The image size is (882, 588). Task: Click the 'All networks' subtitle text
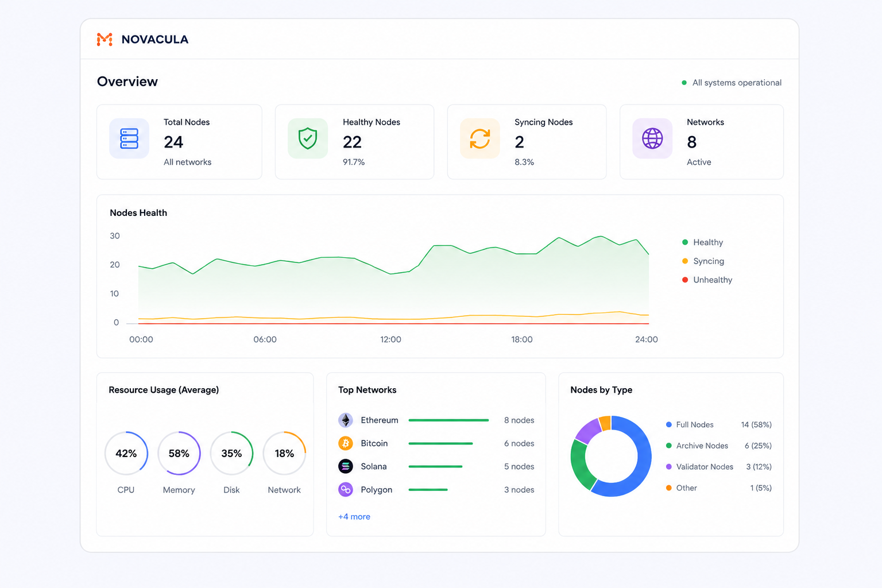tap(187, 162)
